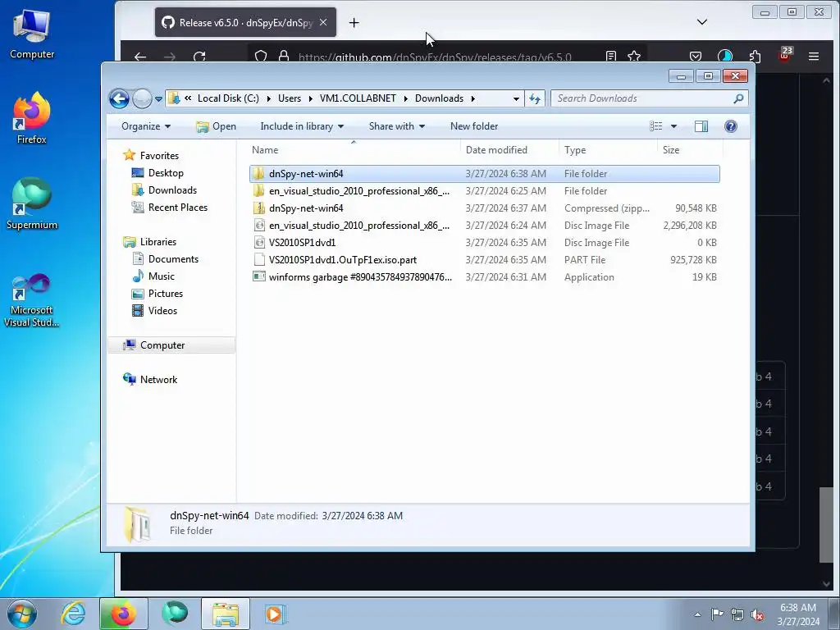Sort by Type column header
Screen dimensions: 840x630
(608, 150)
